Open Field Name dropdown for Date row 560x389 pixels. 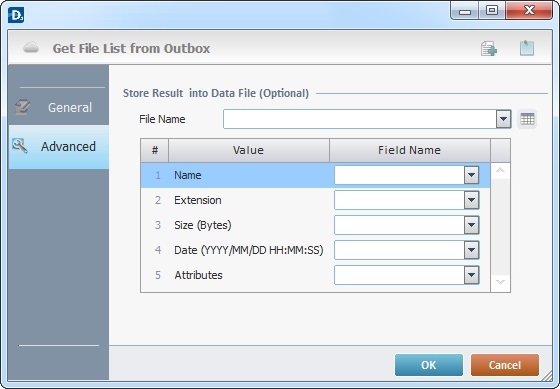(471, 250)
